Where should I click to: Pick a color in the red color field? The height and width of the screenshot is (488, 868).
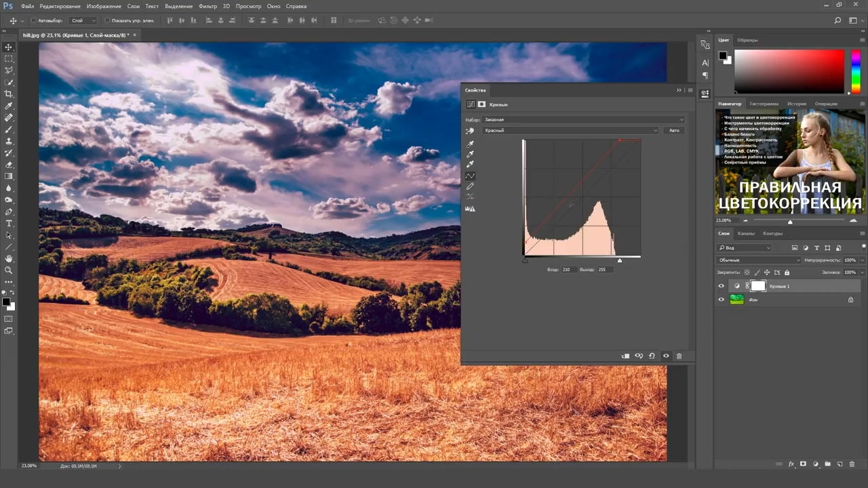789,71
